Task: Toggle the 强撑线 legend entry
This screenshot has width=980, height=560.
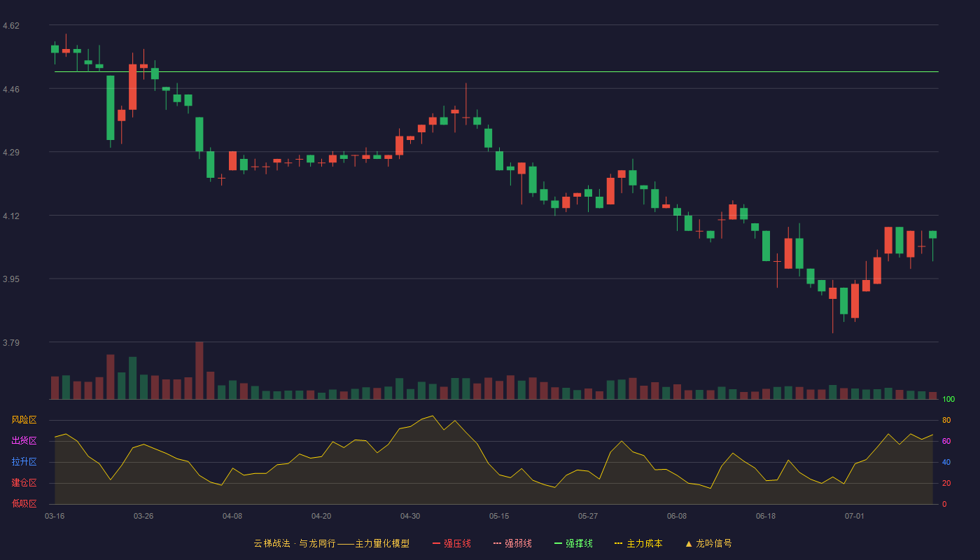Action: click(573, 543)
